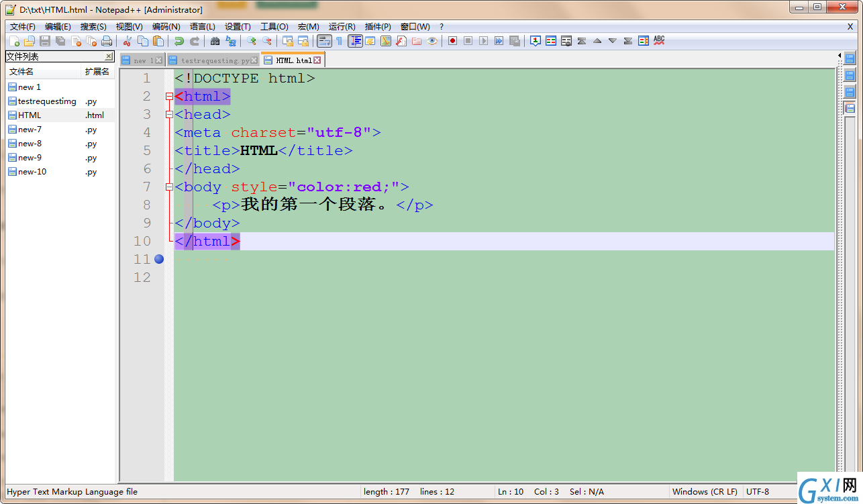The height and width of the screenshot is (504, 863).
Task: Collapse the html fold on line 2
Action: click(x=169, y=97)
